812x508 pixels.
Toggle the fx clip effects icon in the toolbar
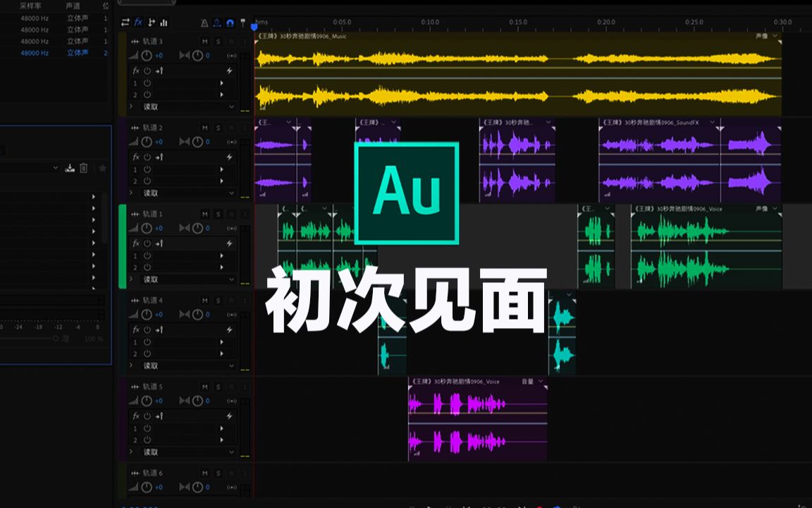137,22
